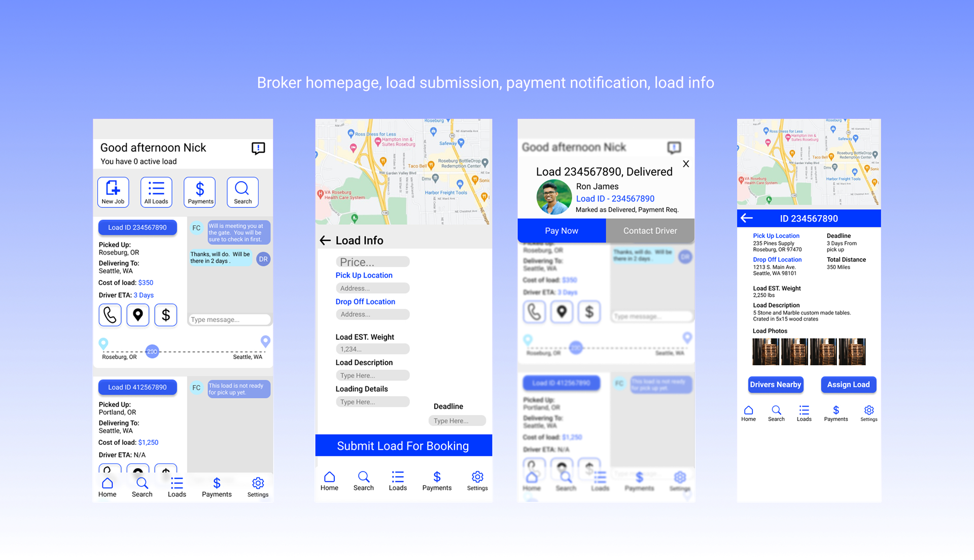Viewport: 974px width, 560px height.
Task: Open notifications chat icon beside Good afternoon Nick
Action: (258, 148)
